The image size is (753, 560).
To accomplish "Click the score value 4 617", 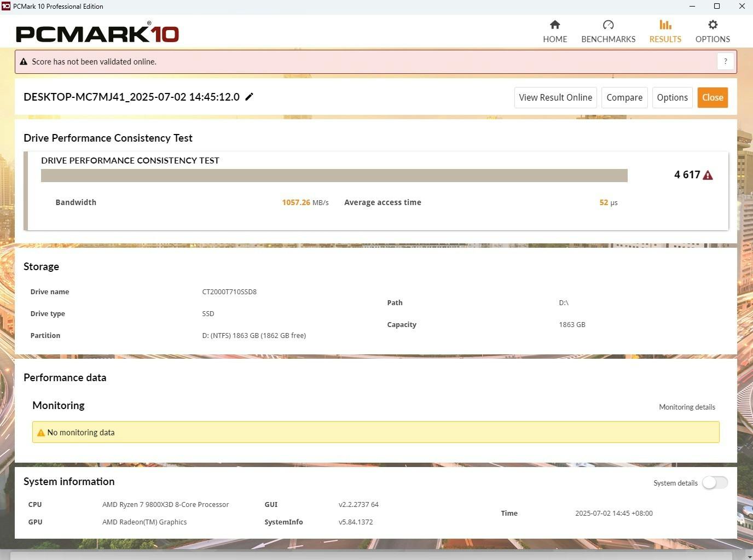I will (687, 174).
